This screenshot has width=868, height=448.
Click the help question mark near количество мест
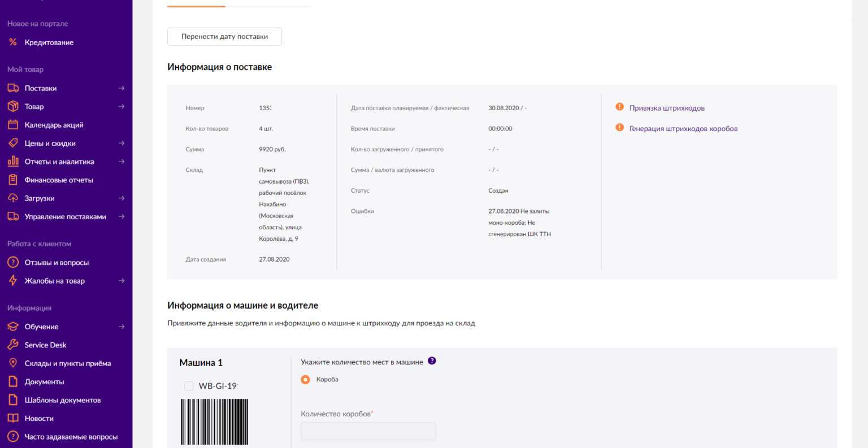pos(432,361)
